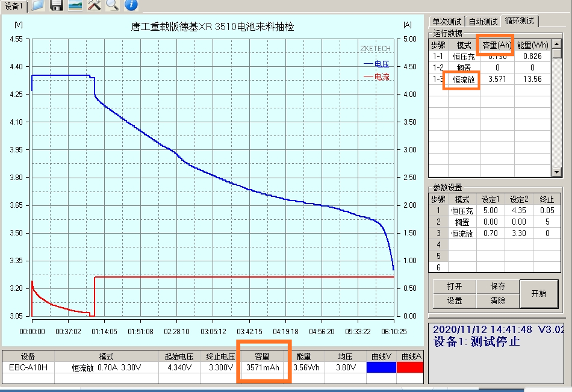The width and height of the screenshot is (572, 392).
Task: Open a file with the folder icon
Action: tap(38, 5)
